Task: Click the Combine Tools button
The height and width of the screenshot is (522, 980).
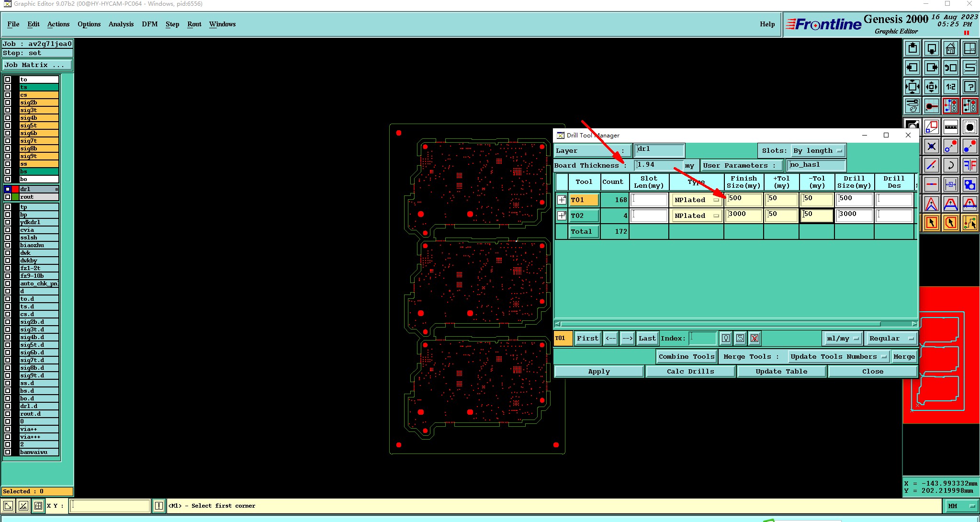Action: click(687, 356)
